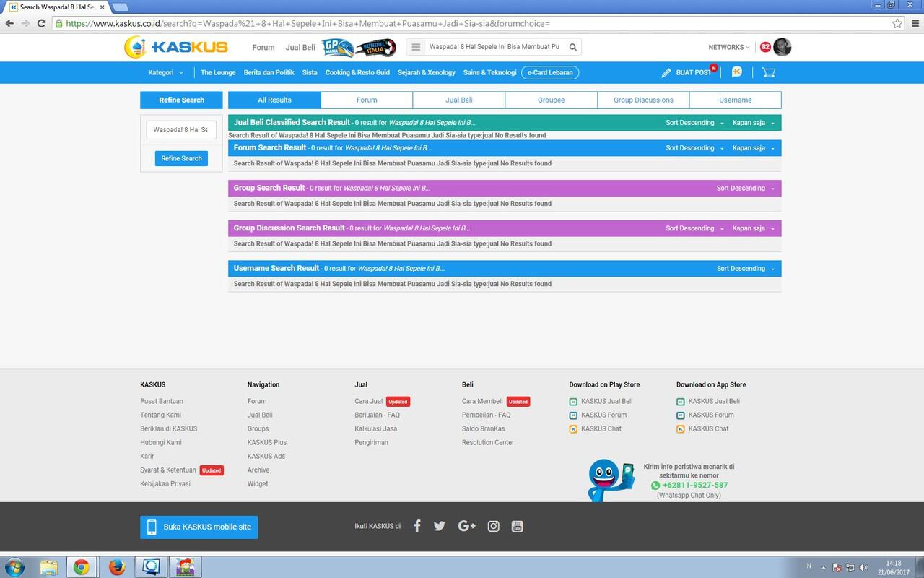Open Cara Jual footer link

pos(369,401)
